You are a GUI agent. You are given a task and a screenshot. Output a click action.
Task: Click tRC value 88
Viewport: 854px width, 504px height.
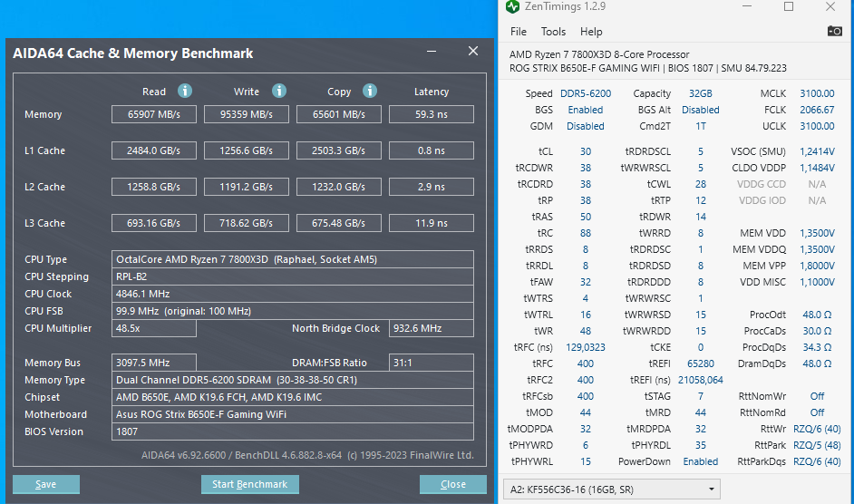(x=586, y=233)
